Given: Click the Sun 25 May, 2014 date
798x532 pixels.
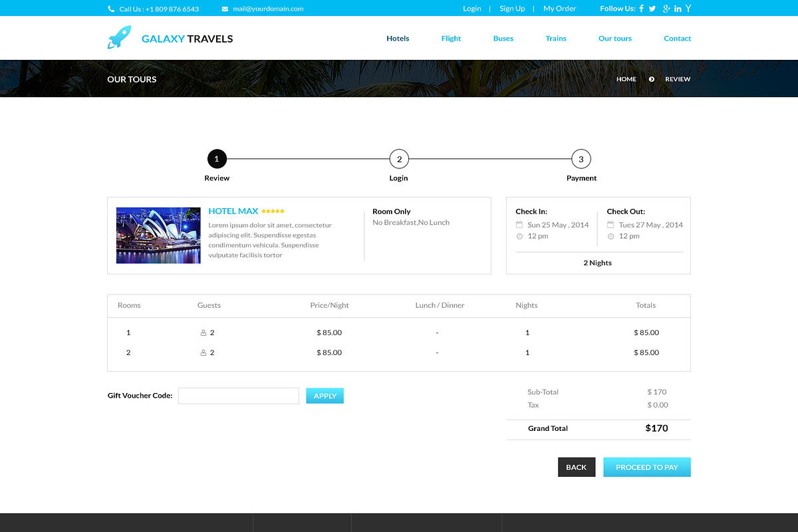Looking at the screenshot, I should [559, 225].
